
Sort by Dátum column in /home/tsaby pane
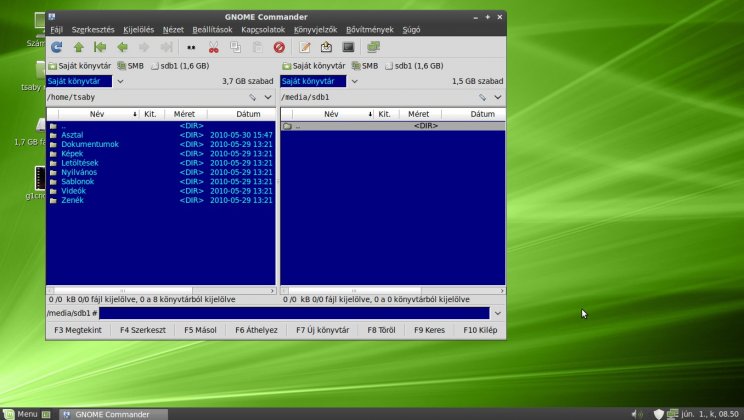pyautogui.click(x=242, y=114)
